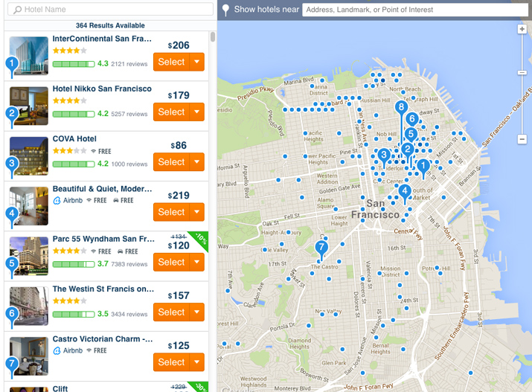
Task: Click list pin 6 beside The Westin St Francis
Action: [12, 314]
